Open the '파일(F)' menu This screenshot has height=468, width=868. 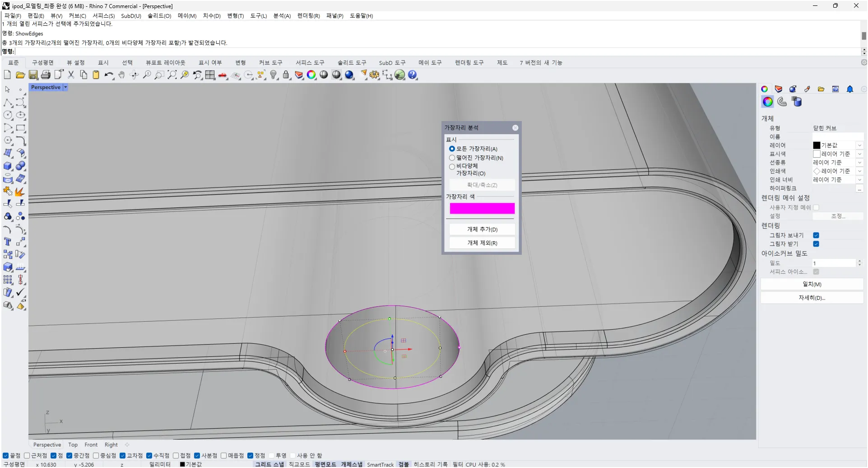pyautogui.click(x=13, y=16)
